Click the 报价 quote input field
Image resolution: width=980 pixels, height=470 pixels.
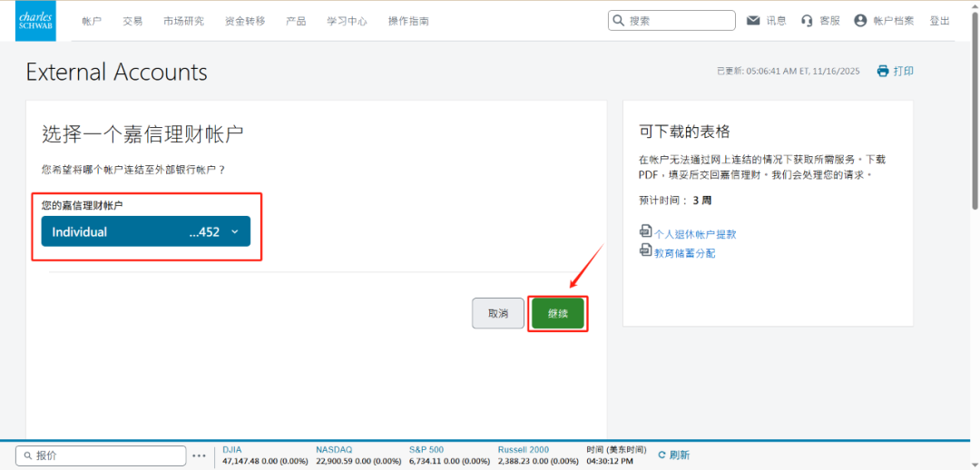click(x=101, y=455)
